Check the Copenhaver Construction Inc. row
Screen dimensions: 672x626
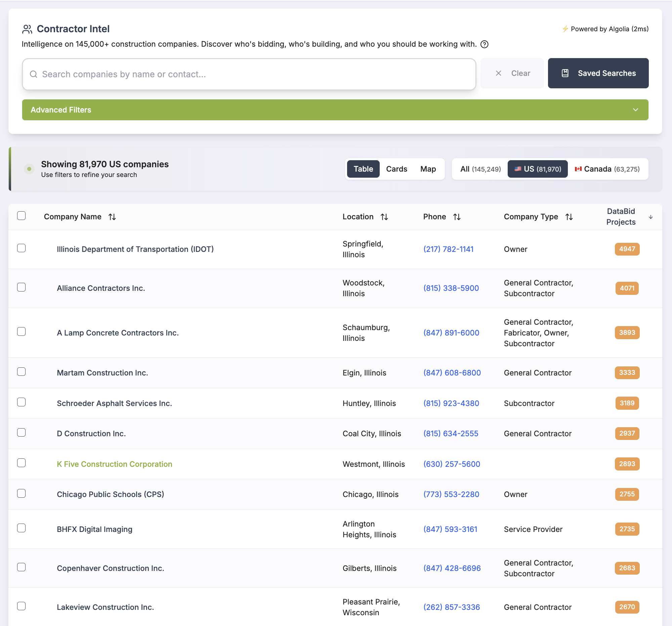tap(21, 567)
